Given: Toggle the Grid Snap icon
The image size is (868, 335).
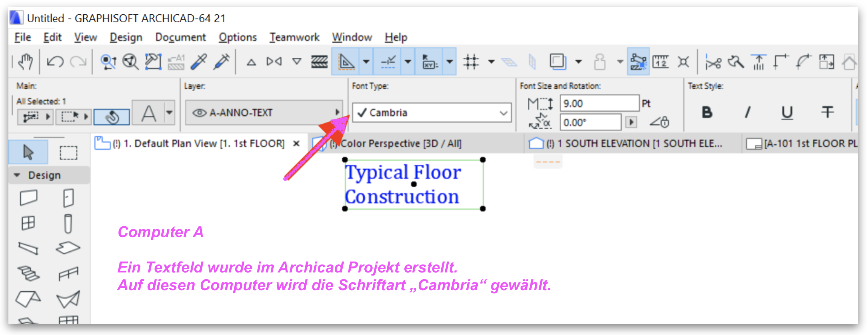Looking at the screenshot, I should 471,62.
